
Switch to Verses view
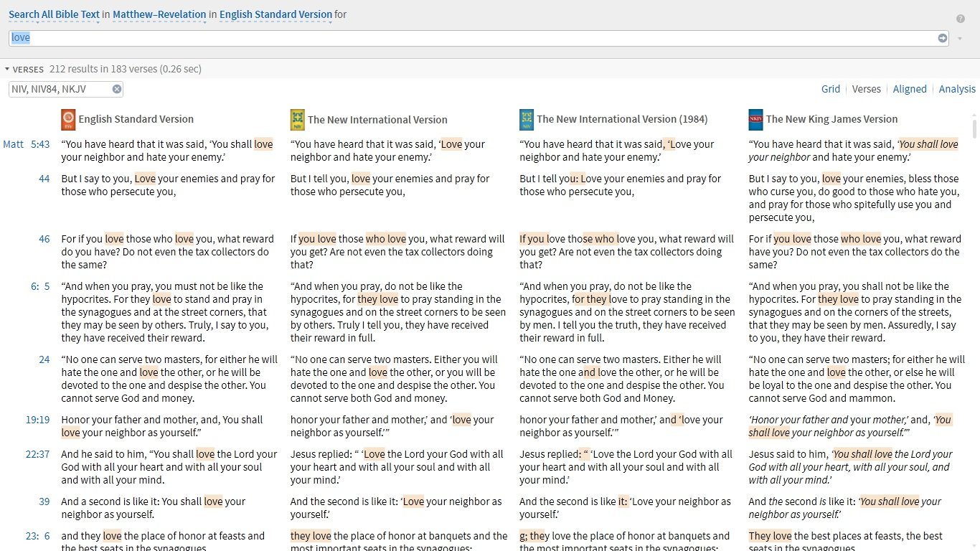(867, 89)
